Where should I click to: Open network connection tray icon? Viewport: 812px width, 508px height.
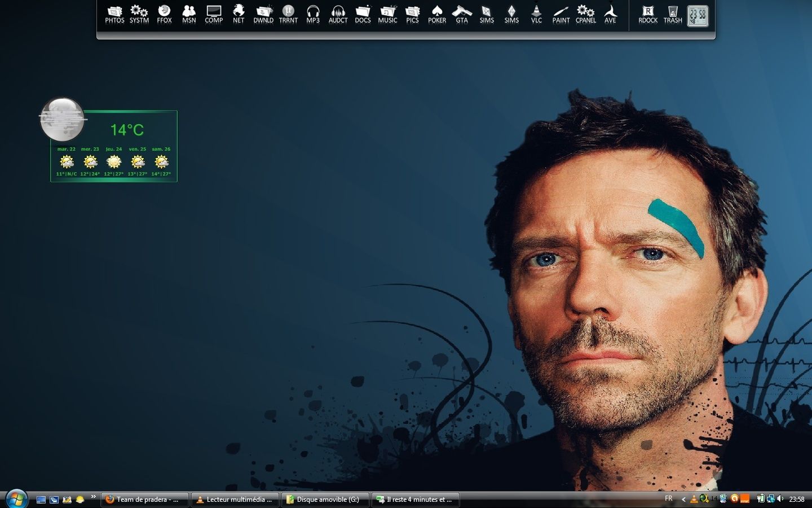tap(770, 499)
